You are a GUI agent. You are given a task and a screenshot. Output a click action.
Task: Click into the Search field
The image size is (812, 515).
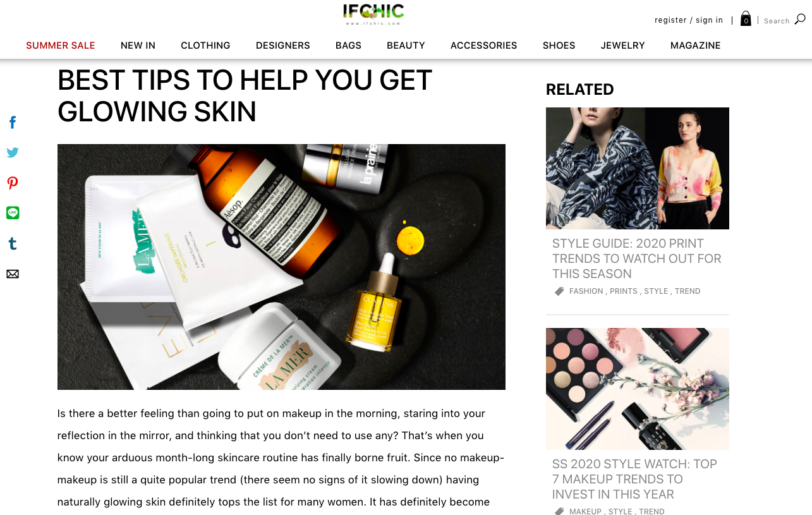pyautogui.click(x=777, y=21)
